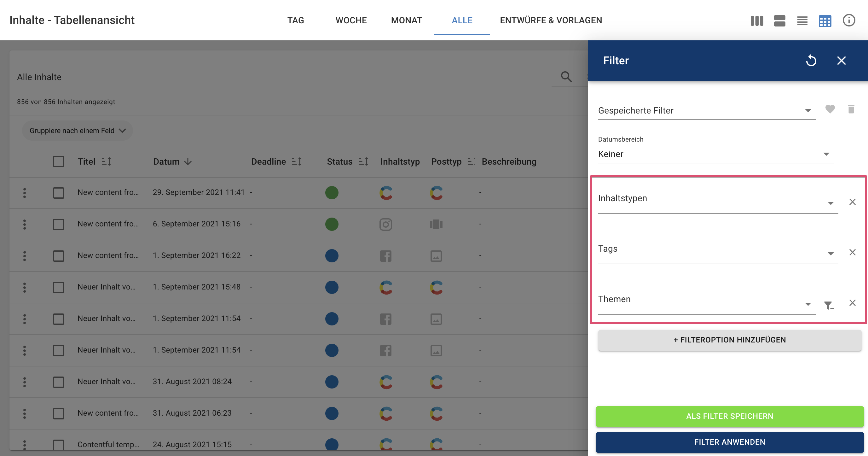Viewport: 868px width, 456px height.
Task: Click image posttype icon in 1. September 16:22 row
Action: click(436, 256)
